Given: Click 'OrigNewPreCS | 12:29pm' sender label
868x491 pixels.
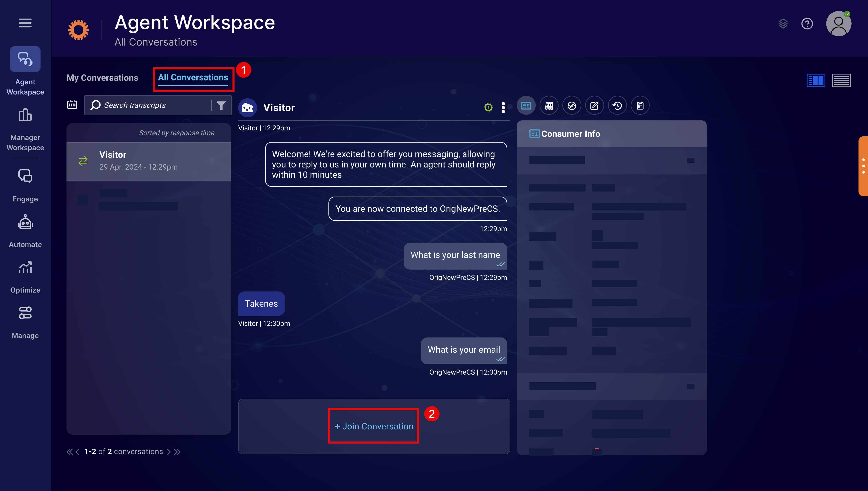Looking at the screenshot, I should (x=468, y=278).
